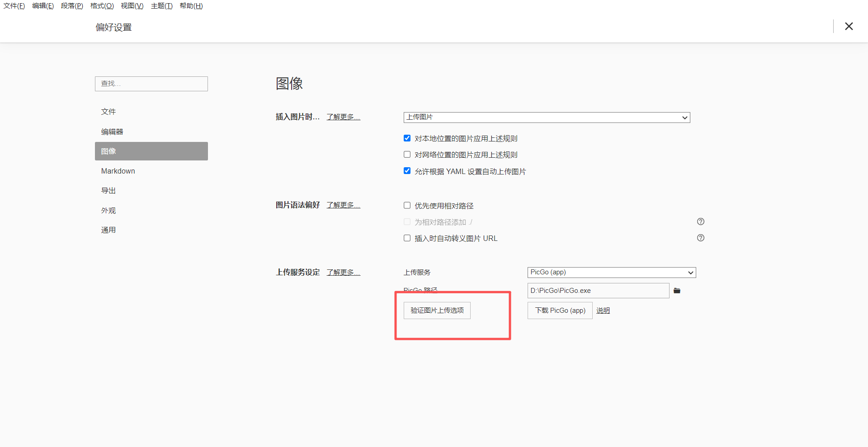The image size is (868, 447).
Task: Toggle 对本地位置的图片应用上述规则 checkbox
Action: pos(407,138)
